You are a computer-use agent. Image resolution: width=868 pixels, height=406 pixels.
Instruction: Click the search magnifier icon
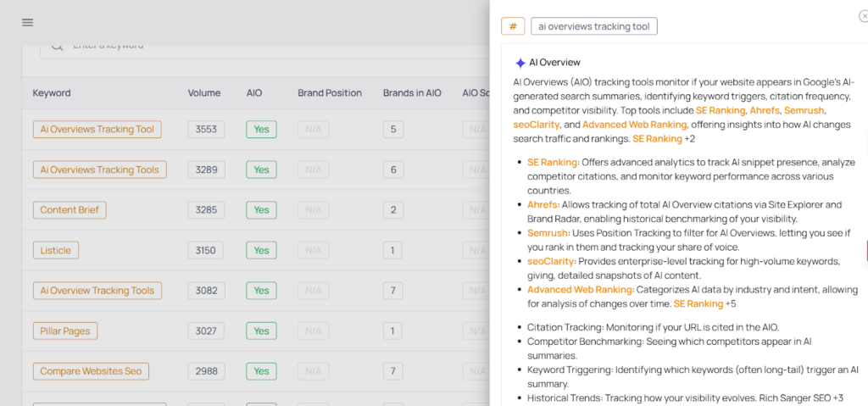57,46
